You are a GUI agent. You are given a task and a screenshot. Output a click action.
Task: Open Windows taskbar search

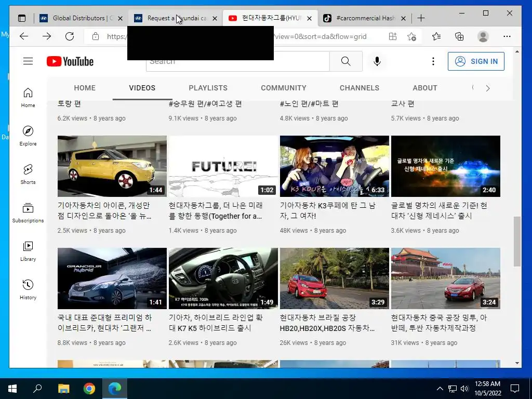pos(37,389)
